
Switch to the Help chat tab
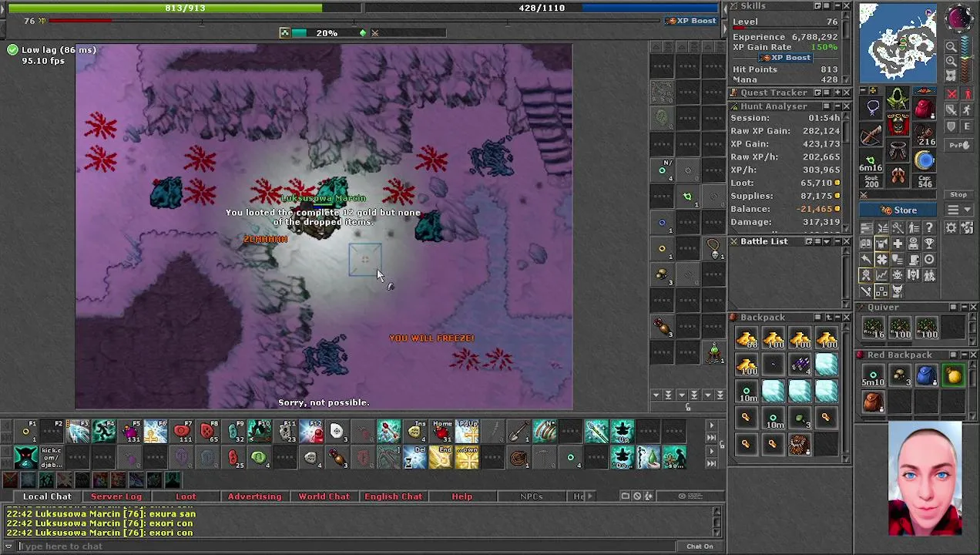click(462, 496)
